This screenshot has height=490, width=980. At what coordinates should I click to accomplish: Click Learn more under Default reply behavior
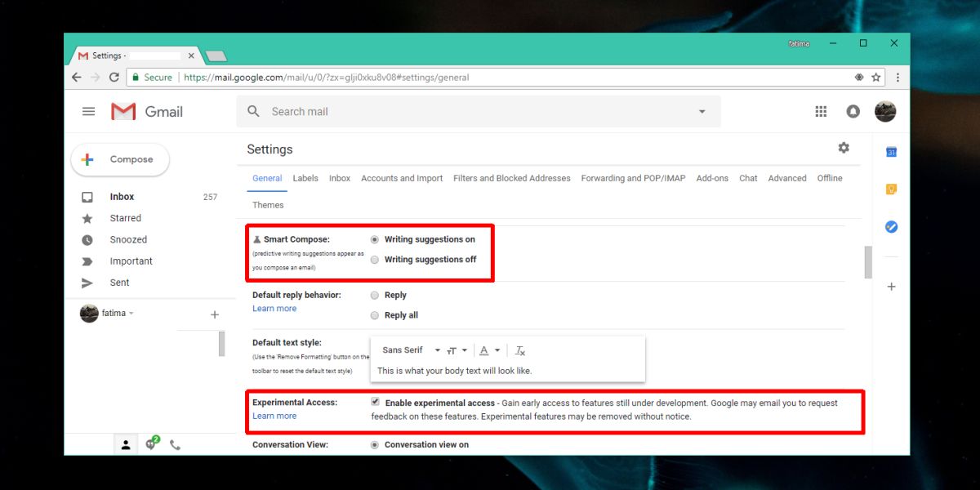pyautogui.click(x=274, y=309)
